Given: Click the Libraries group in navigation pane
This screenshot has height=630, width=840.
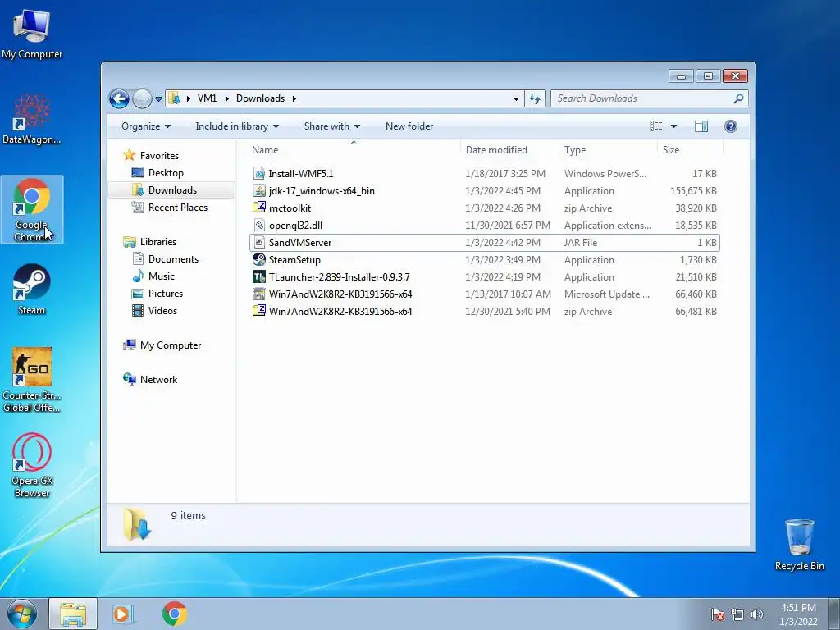Looking at the screenshot, I should pyautogui.click(x=158, y=242).
